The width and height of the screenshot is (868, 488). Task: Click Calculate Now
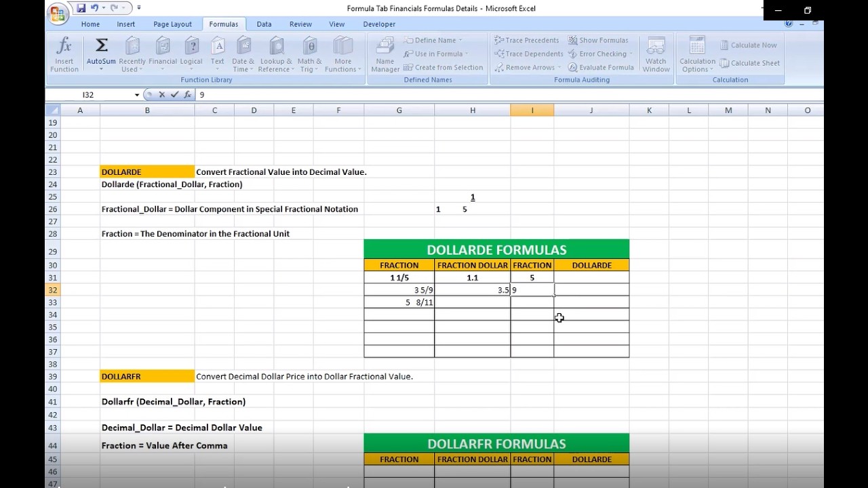(x=748, y=45)
